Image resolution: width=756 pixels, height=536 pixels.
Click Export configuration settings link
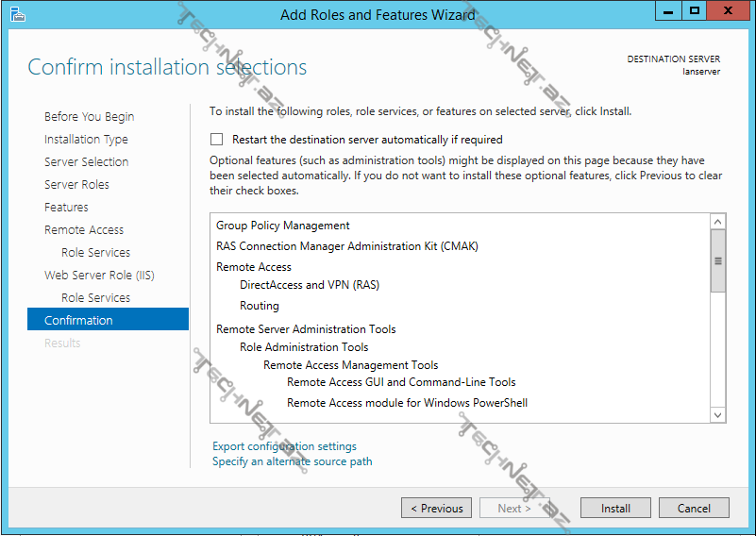coord(284,446)
